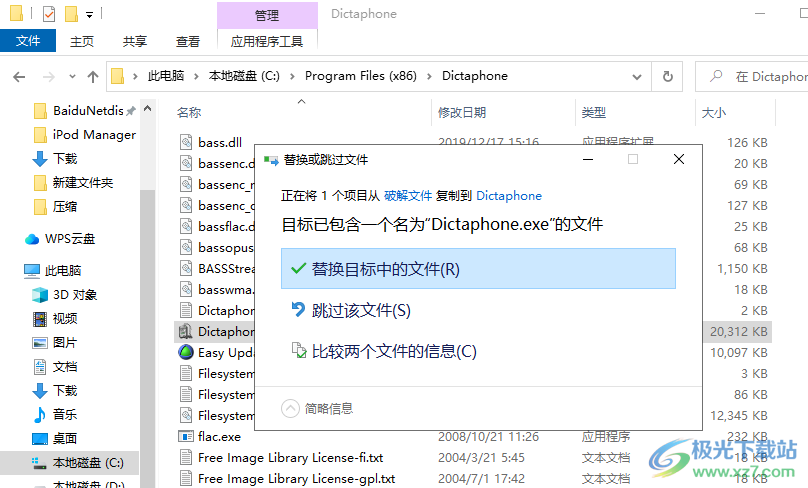Choose compare info for both files option

[394, 351]
